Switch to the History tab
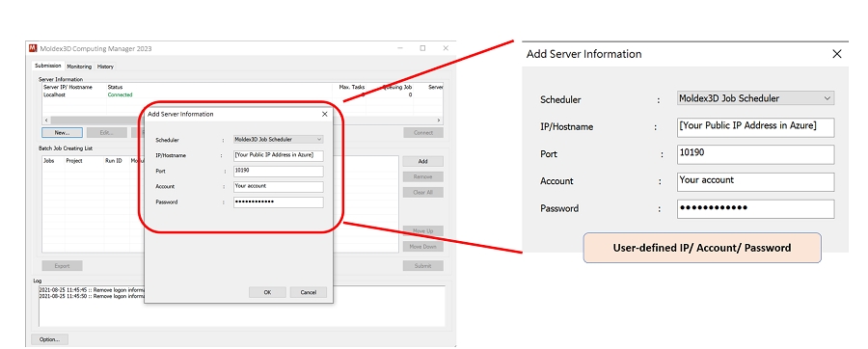The width and height of the screenshot is (868, 349). (x=105, y=67)
